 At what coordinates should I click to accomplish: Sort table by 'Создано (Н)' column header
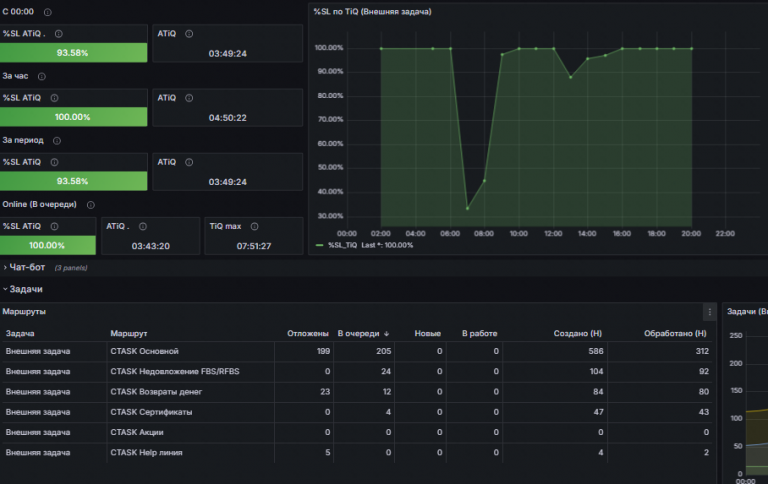pos(577,334)
